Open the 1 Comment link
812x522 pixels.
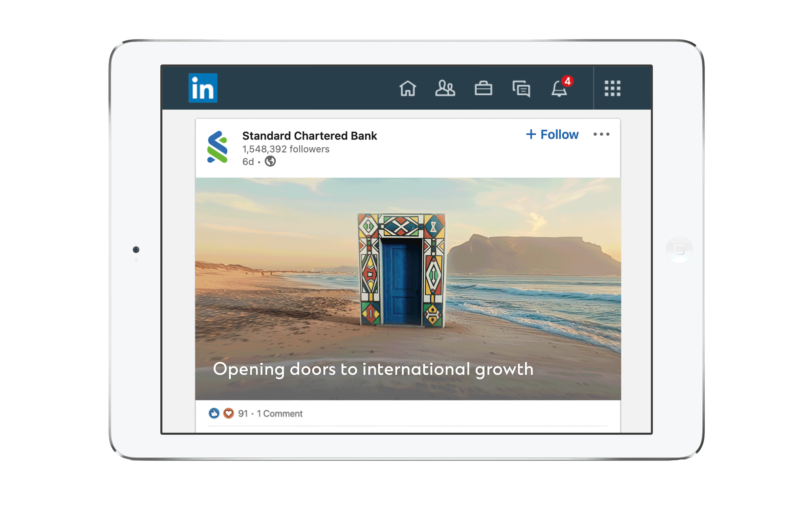[279, 413]
